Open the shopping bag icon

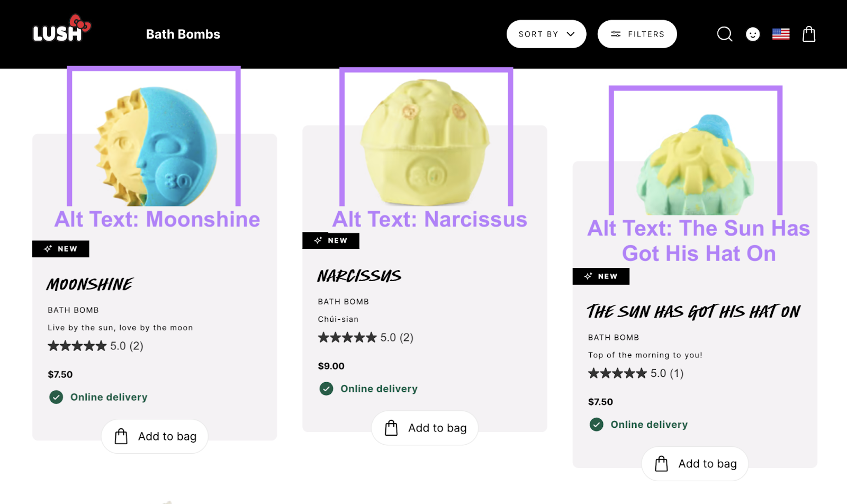(808, 34)
